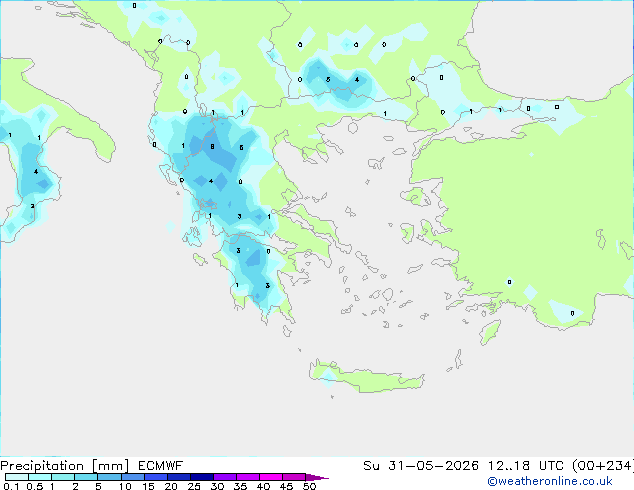Open the weatheronline.co.uk copyright link

pos(550,481)
